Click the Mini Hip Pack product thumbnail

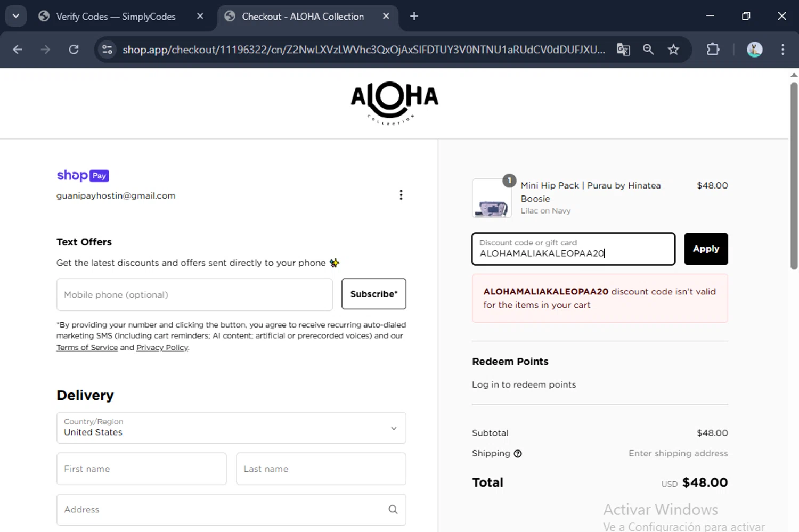point(492,198)
